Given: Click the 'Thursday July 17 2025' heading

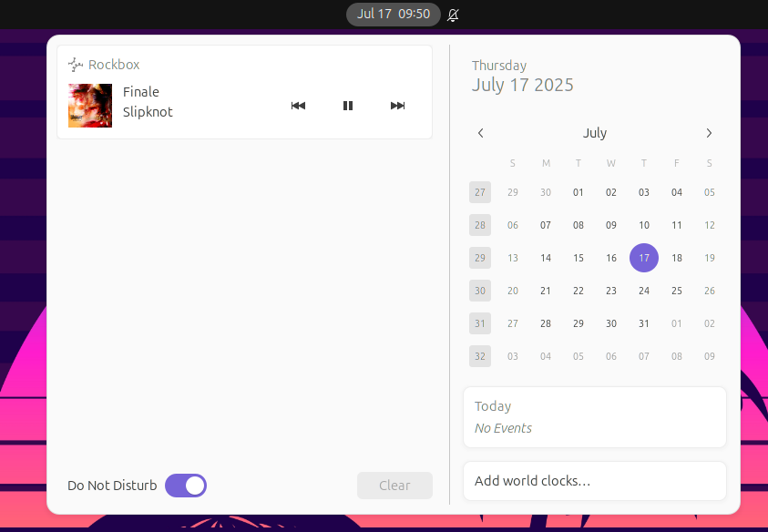Looking at the screenshot, I should pos(522,75).
